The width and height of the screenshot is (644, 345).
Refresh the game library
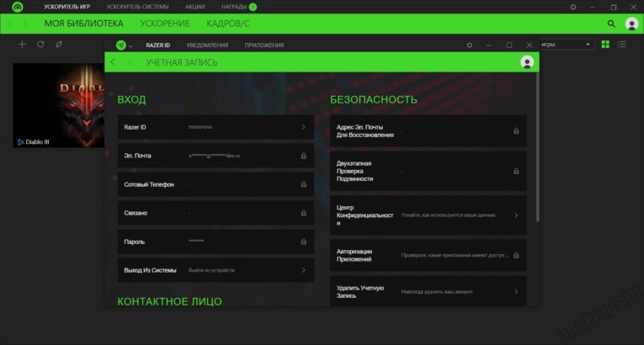[x=40, y=45]
